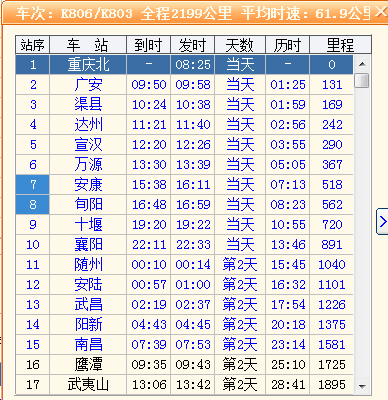This screenshot has height=400, width=388.
Task: Click the 发时 column header
Action: point(193,45)
